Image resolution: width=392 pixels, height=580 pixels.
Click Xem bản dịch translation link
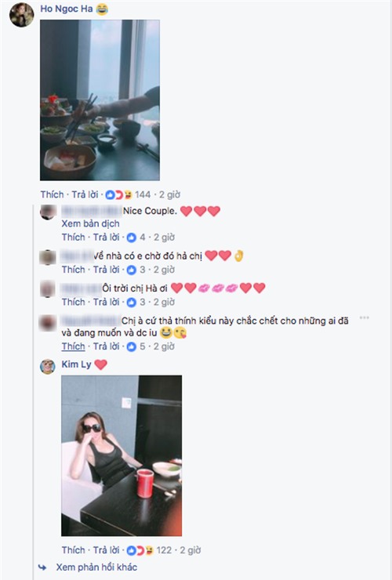tap(90, 224)
